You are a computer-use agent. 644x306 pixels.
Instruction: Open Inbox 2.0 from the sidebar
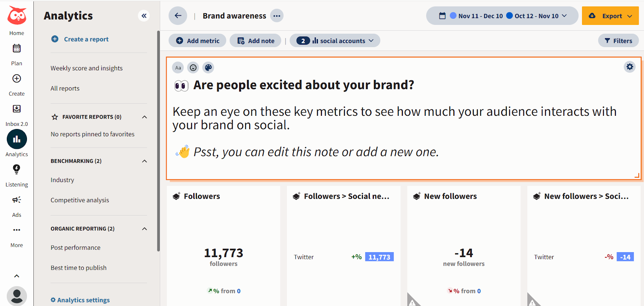coord(16,109)
